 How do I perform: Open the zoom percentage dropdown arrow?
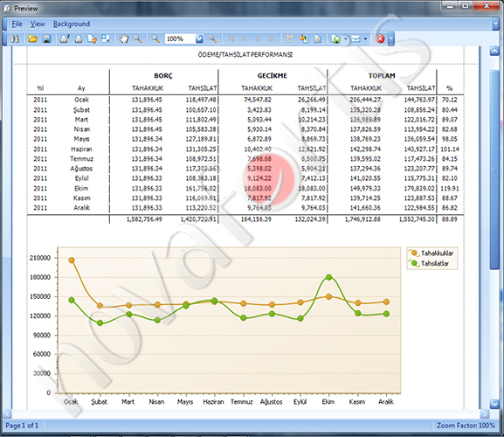199,39
